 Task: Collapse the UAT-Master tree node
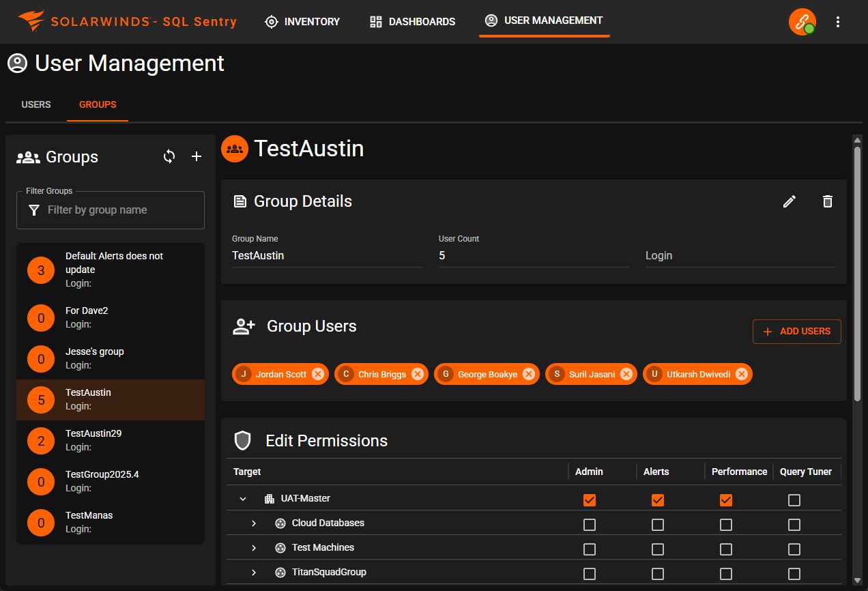243,499
